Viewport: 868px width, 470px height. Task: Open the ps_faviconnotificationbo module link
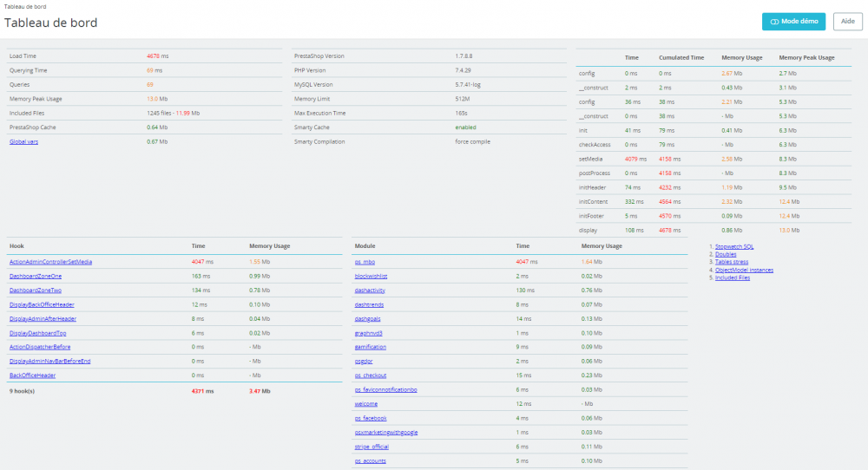tap(386, 390)
